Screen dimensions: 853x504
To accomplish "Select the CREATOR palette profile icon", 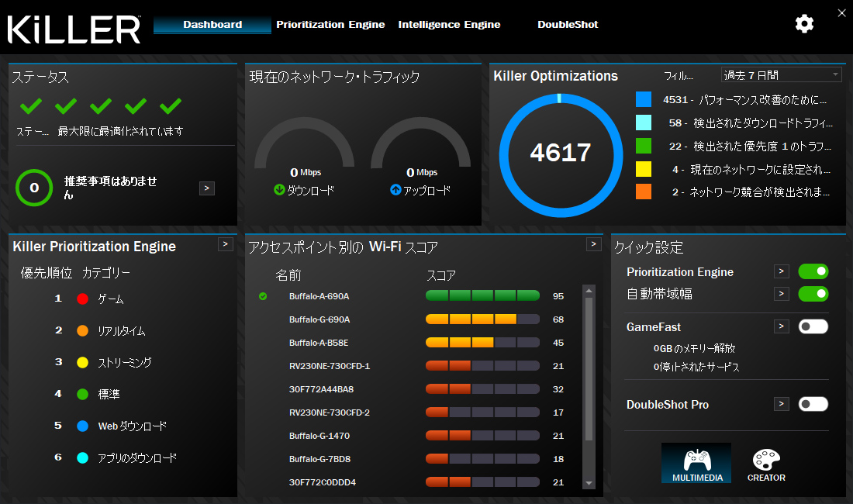I will [x=766, y=463].
